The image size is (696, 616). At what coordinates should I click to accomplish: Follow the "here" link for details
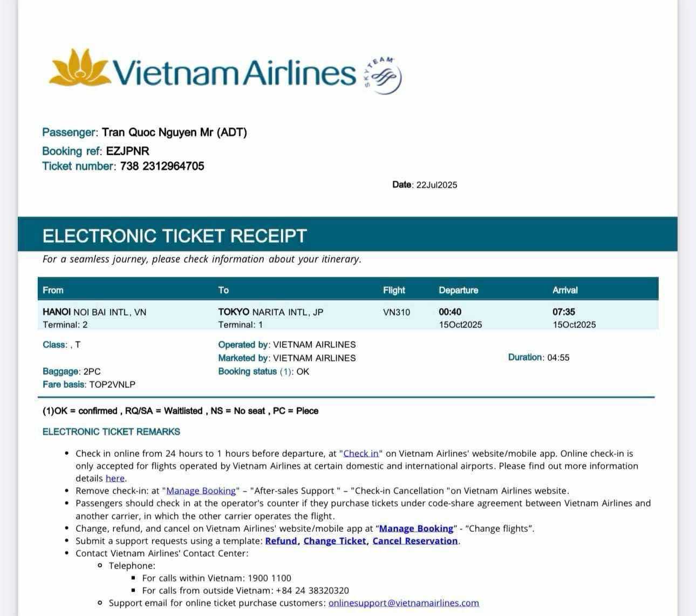[115, 478]
